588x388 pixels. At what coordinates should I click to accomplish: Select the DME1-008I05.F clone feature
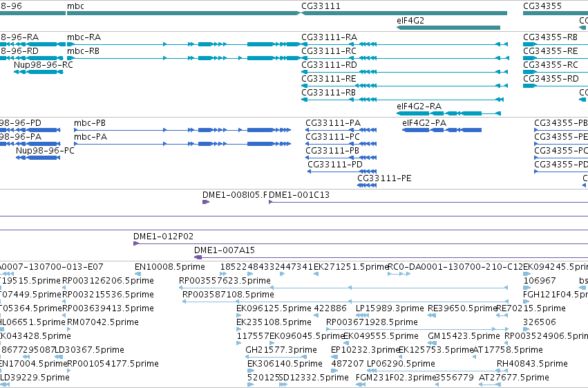pyautogui.click(x=206, y=202)
